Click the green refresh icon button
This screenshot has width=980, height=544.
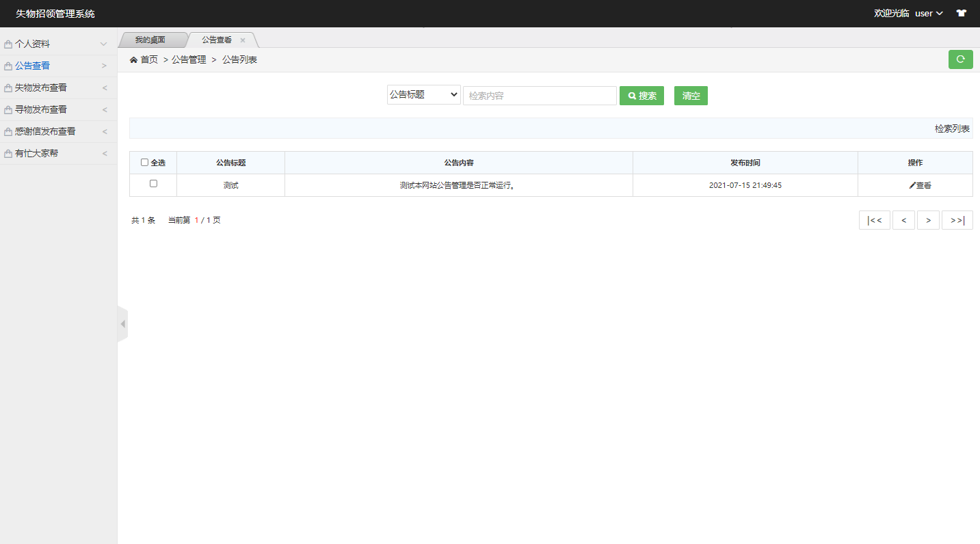[x=960, y=59]
